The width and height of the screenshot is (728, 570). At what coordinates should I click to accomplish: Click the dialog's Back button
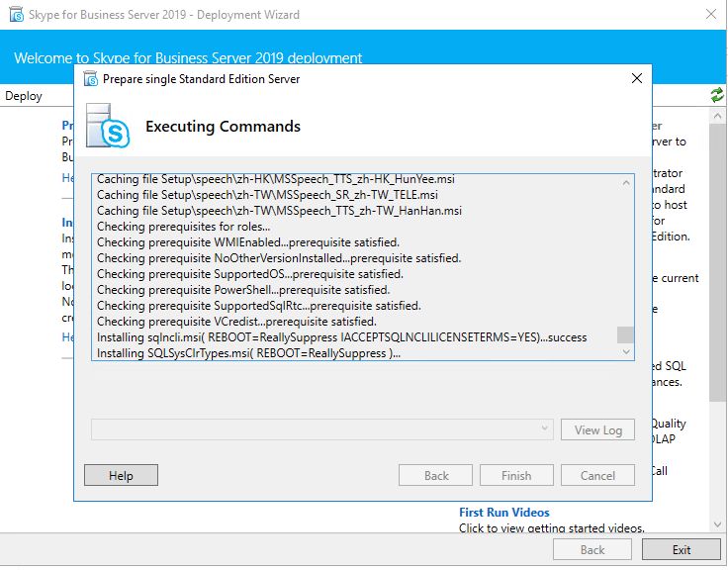click(435, 475)
